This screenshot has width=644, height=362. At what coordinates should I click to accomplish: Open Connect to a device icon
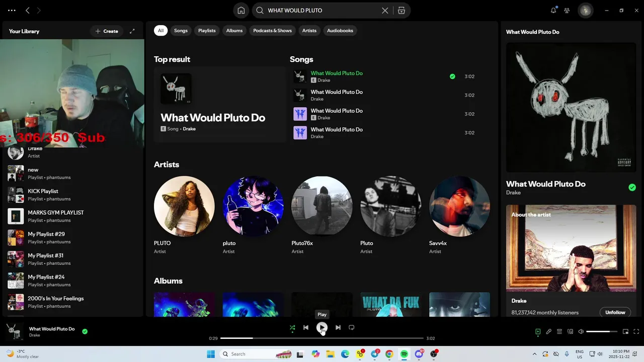point(571,332)
